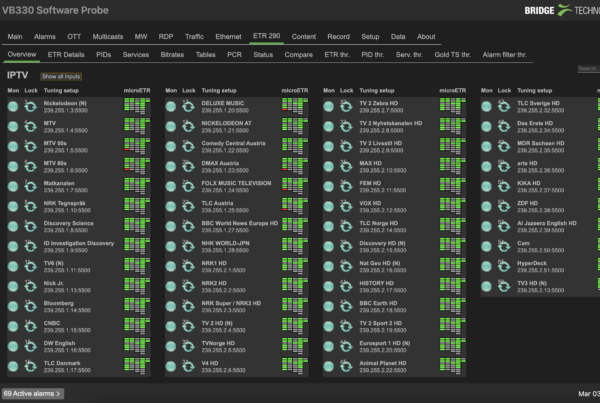Open the microETR graph for DMAX Austria
Viewport: 600px width, 403px height.
[x=295, y=166]
